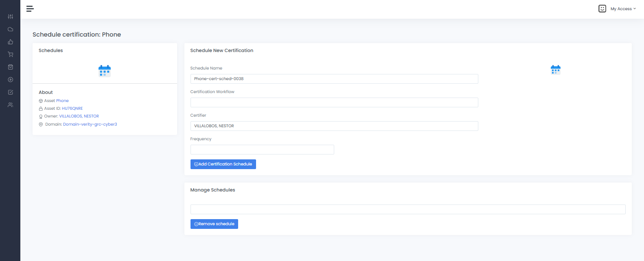Open the Manage Schedules selection box
The image size is (644, 261).
tap(408, 209)
